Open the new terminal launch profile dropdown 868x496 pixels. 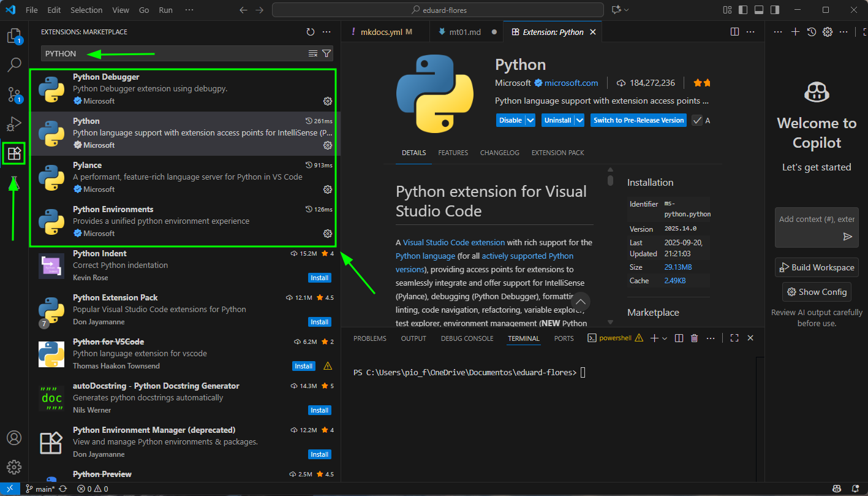pyautogui.click(x=665, y=338)
